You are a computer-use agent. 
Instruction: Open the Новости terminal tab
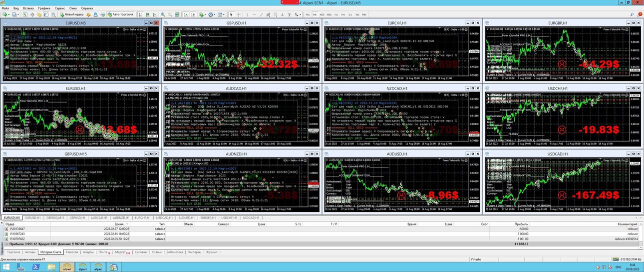(72, 252)
